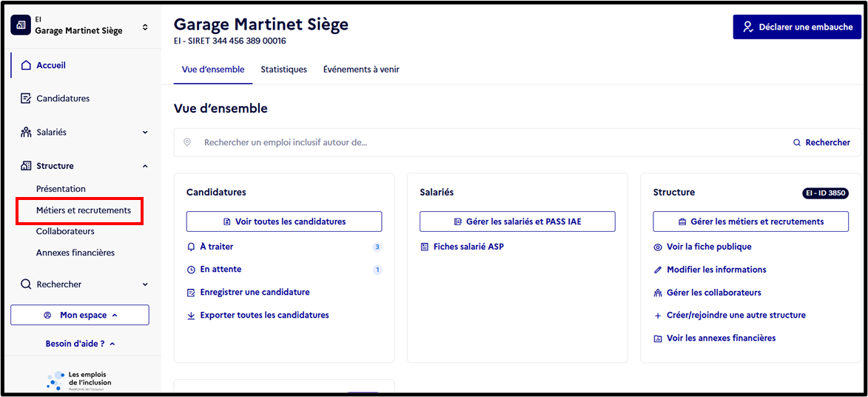The image size is (868, 397).
Task: Expand the Salariés sidebar chevron
Action: pos(145,133)
